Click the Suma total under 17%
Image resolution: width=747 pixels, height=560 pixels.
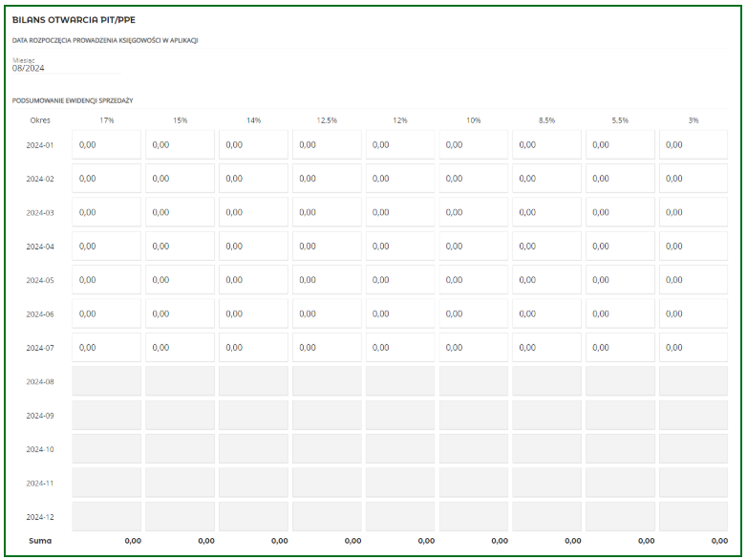(x=133, y=541)
